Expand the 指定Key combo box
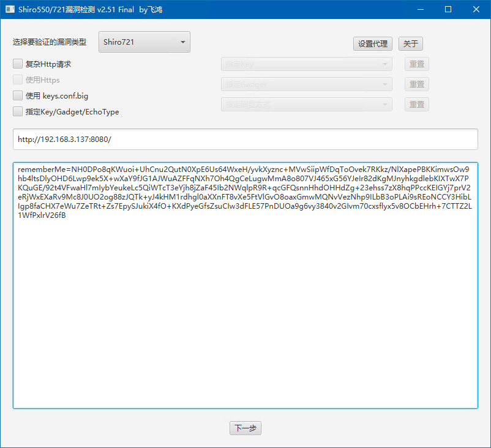Viewport: 491px width, 448px height. 307,64
